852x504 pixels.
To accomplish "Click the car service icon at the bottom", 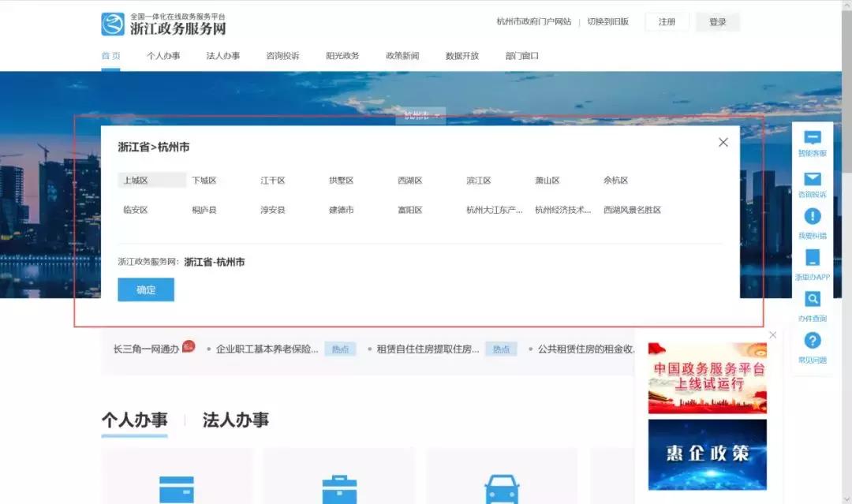I will click(500, 485).
